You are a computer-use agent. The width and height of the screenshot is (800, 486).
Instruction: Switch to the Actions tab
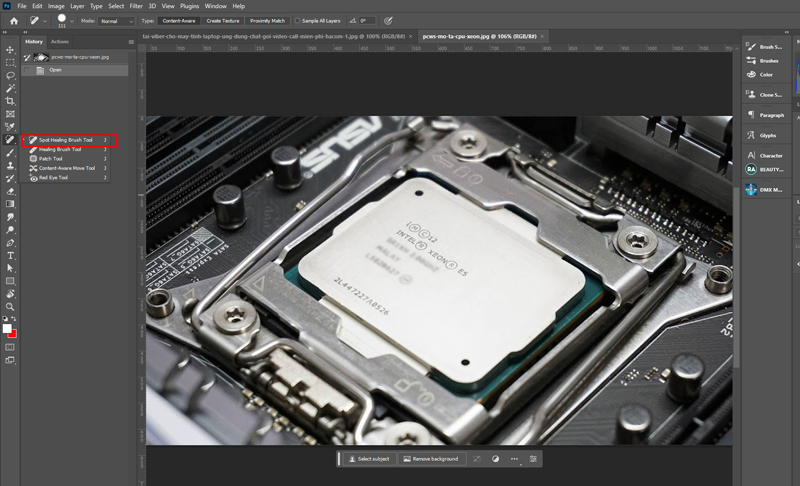pos(60,42)
